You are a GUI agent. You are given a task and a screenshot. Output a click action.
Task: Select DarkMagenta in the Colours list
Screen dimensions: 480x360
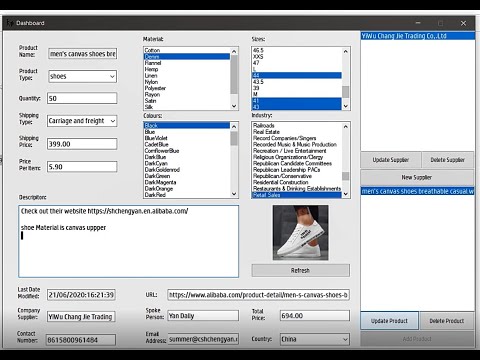point(187,183)
